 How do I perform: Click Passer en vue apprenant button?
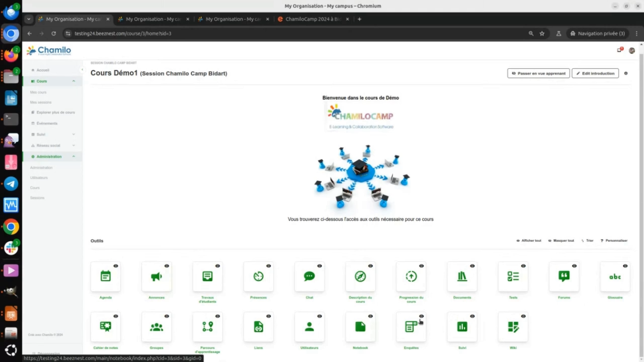point(538,74)
